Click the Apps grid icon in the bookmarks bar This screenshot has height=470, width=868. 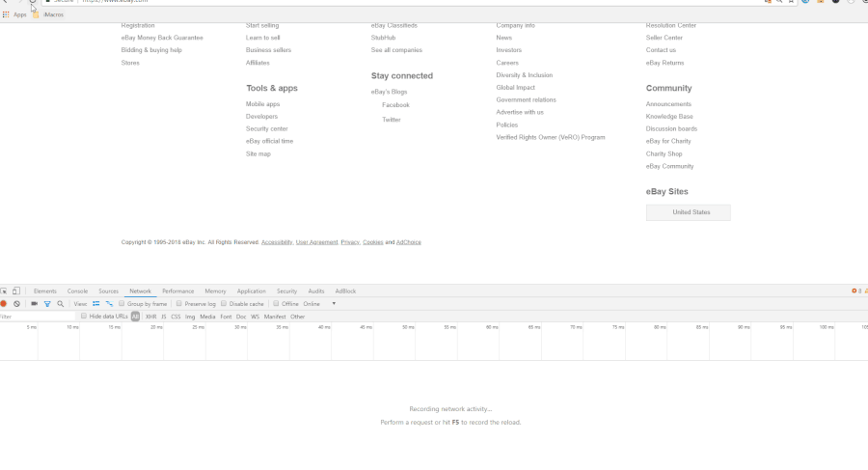point(6,15)
